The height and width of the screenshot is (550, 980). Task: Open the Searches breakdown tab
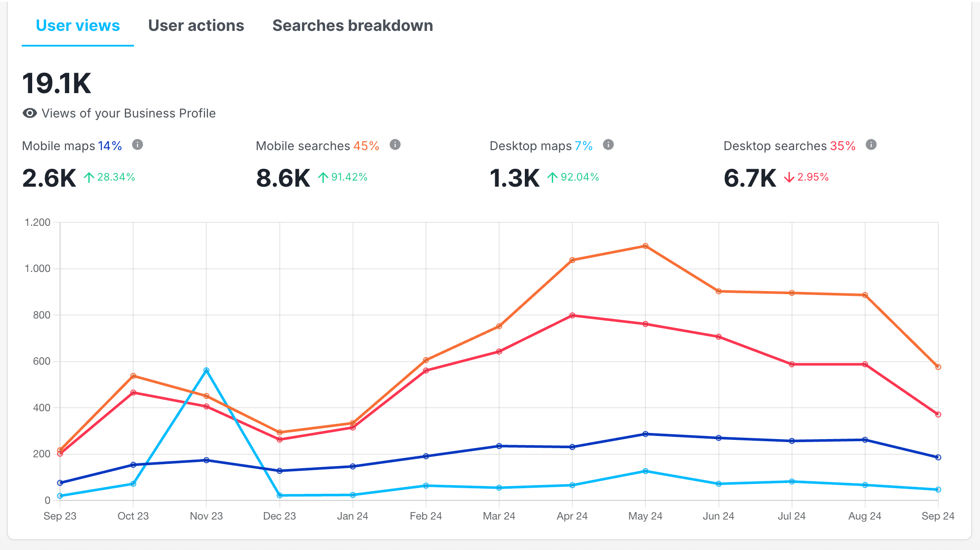[x=352, y=26]
